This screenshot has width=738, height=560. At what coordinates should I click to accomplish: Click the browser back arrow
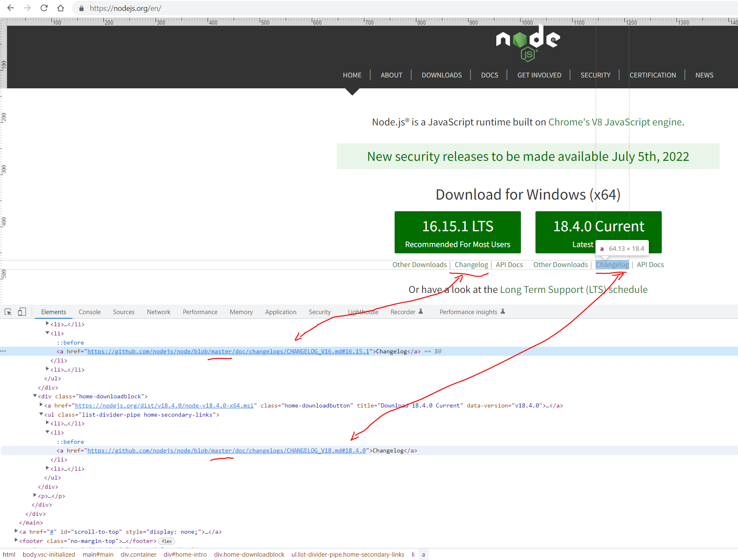[x=10, y=8]
